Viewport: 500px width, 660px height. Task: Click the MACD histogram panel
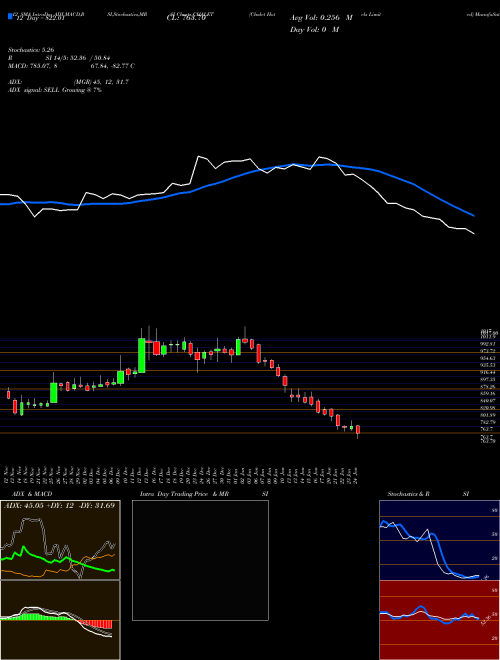point(60,620)
